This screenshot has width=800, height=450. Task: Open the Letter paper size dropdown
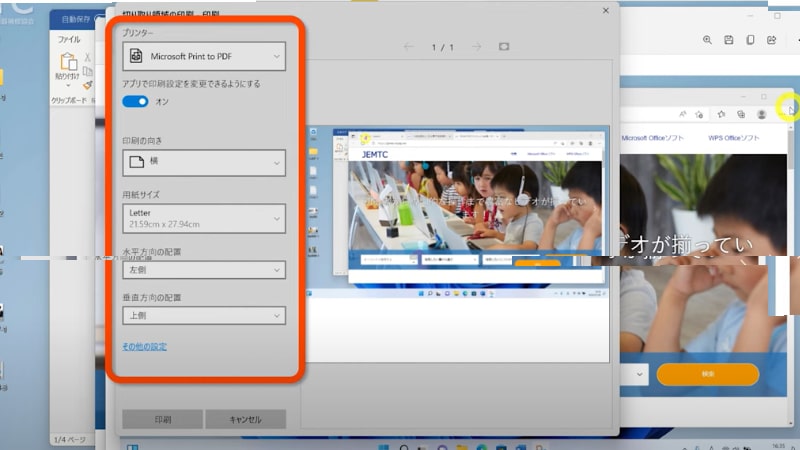pyautogui.click(x=204, y=218)
